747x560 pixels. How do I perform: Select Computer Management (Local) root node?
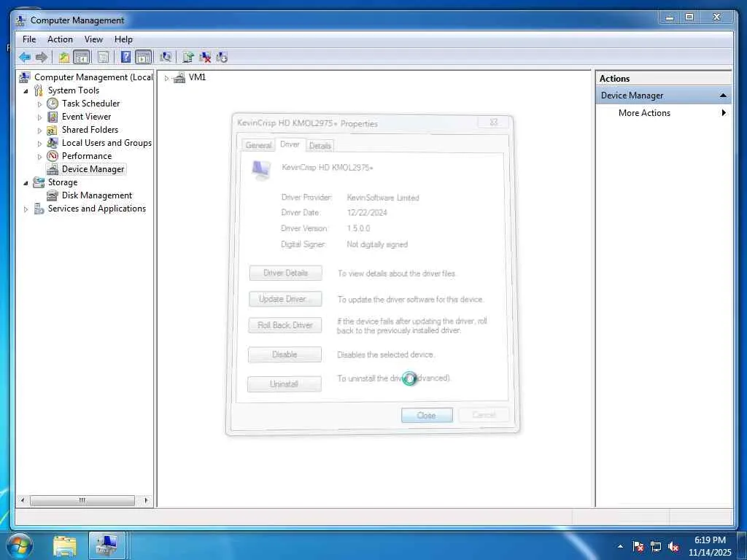(x=93, y=77)
